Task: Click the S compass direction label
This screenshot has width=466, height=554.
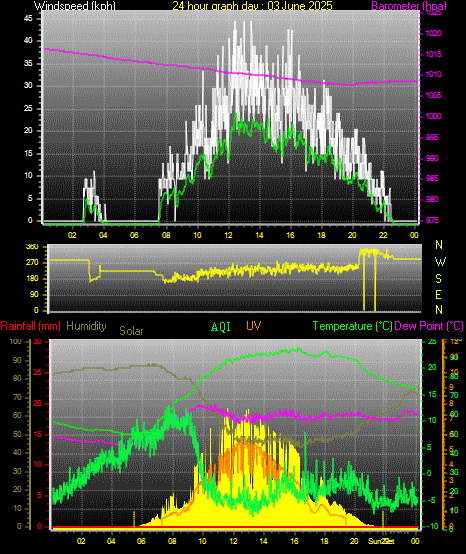Action: pyautogui.click(x=438, y=279)
